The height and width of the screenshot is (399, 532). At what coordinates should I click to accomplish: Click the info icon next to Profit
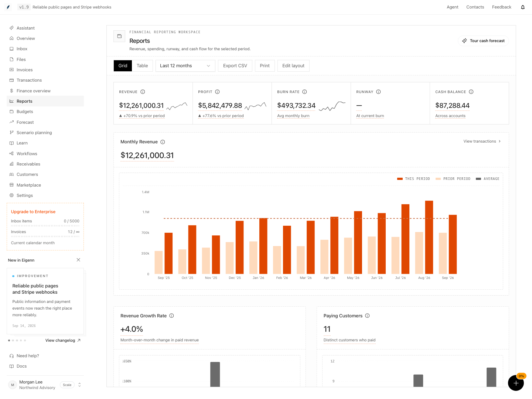tap(217, 92)
